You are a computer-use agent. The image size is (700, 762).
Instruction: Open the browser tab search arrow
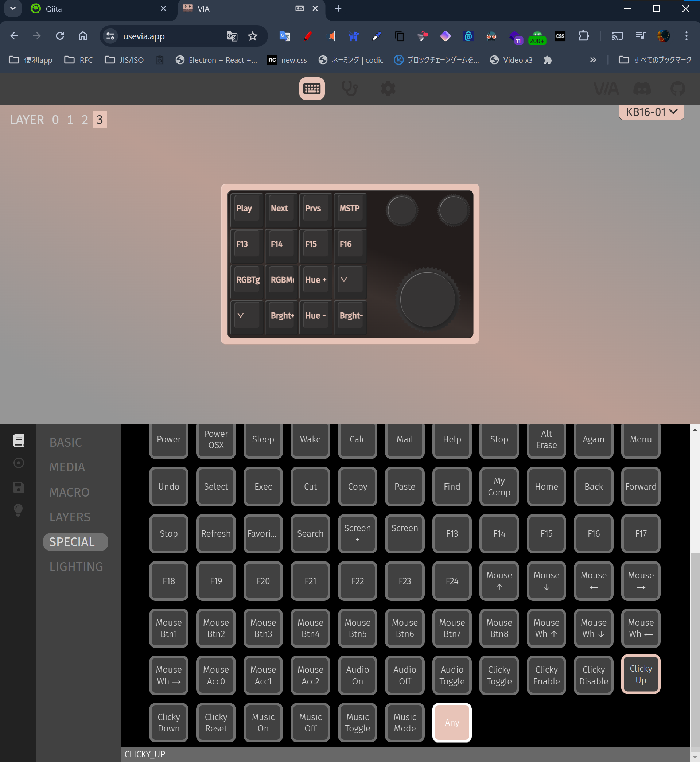click(x=12, y=8)
